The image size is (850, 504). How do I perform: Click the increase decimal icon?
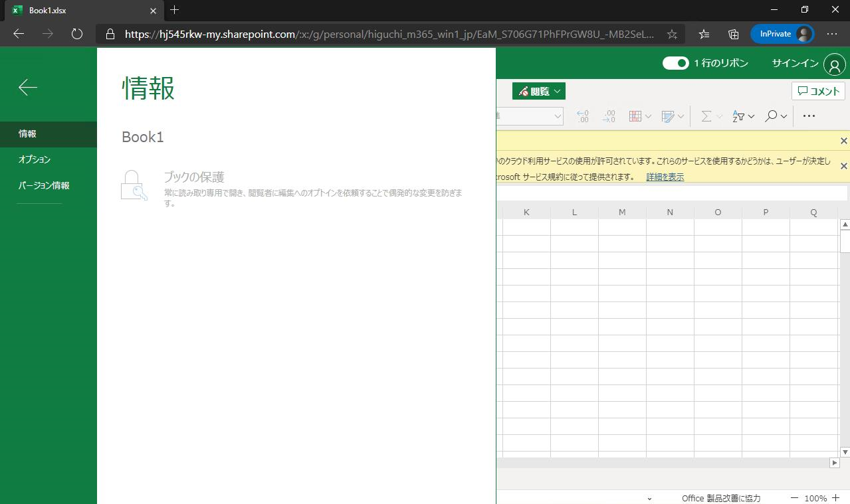click(x=583, y=116)
